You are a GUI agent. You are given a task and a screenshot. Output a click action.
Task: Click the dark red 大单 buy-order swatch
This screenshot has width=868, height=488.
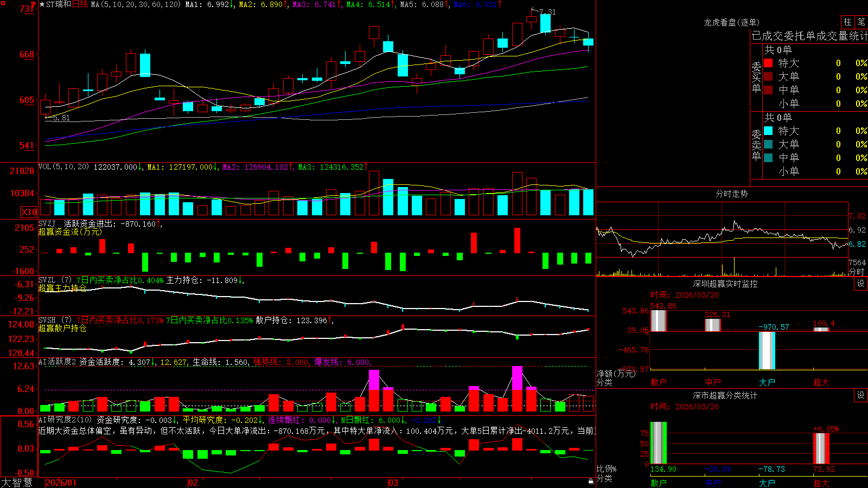coord(768,76)
